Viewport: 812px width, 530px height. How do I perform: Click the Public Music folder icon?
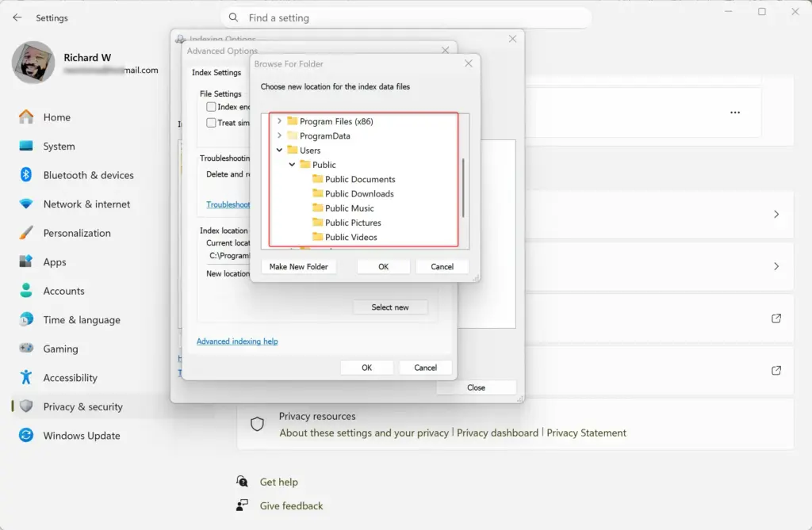pos(318,208)
